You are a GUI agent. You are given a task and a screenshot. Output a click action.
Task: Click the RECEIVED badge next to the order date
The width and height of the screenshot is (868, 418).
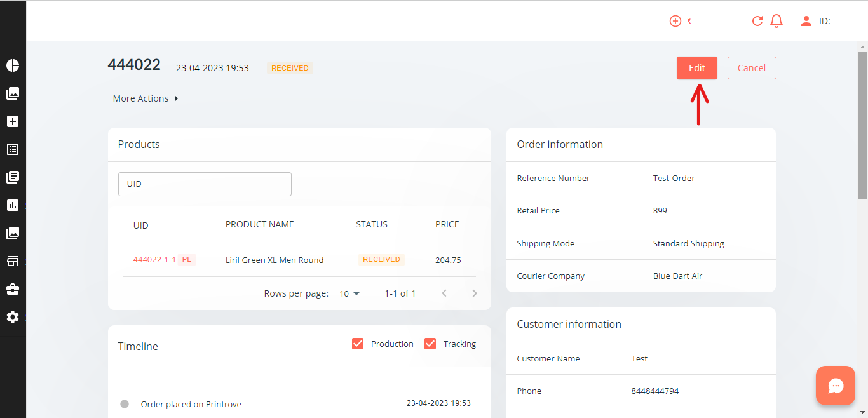[x=290, y=68]
